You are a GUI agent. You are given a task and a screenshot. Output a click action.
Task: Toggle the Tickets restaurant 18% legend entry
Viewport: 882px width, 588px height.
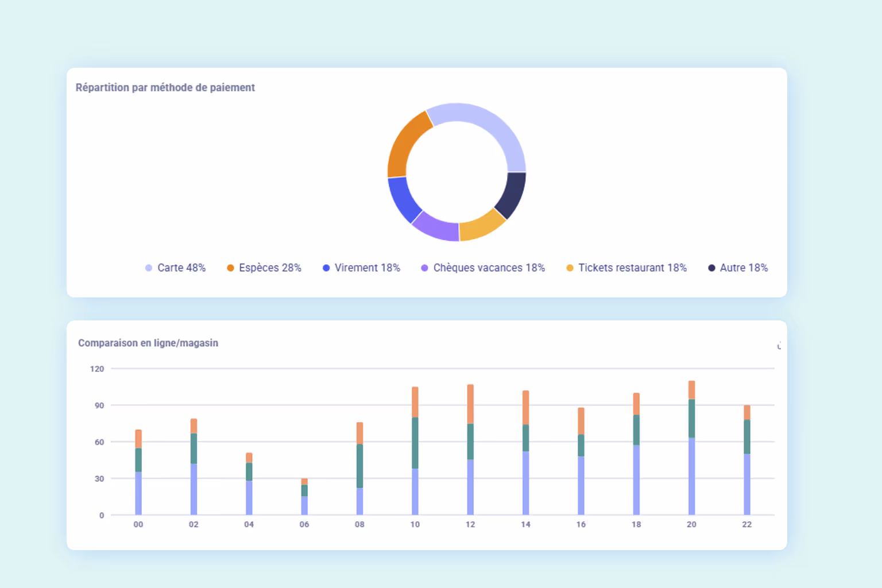click(x=626, y=268)
